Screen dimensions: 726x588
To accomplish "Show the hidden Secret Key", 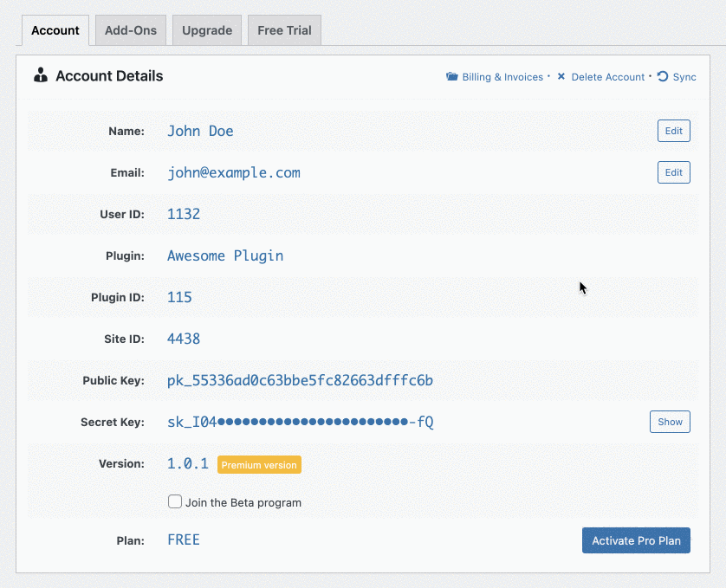I will [x=670, y=422].
